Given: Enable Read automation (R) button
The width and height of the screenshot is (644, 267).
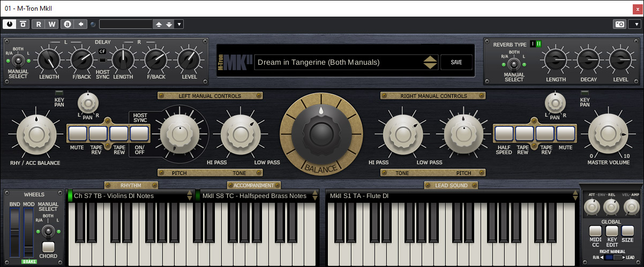Looking at the screenshot, I should [39, 24].
